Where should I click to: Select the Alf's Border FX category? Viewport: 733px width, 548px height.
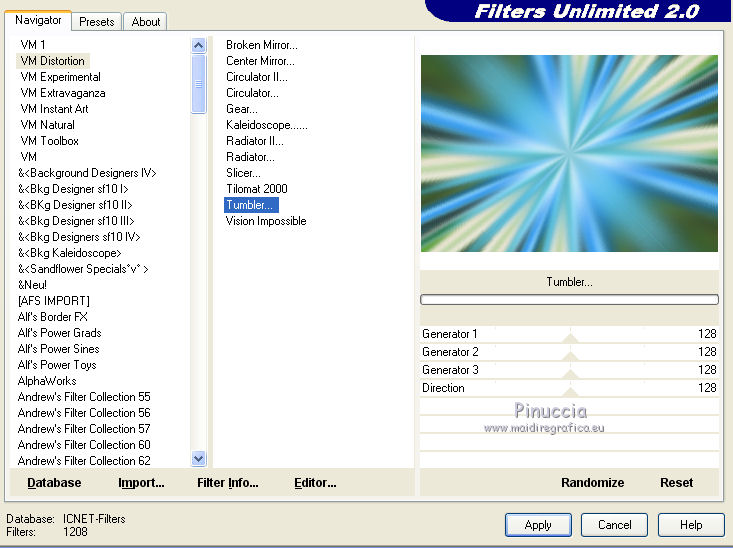click(52, 317)
